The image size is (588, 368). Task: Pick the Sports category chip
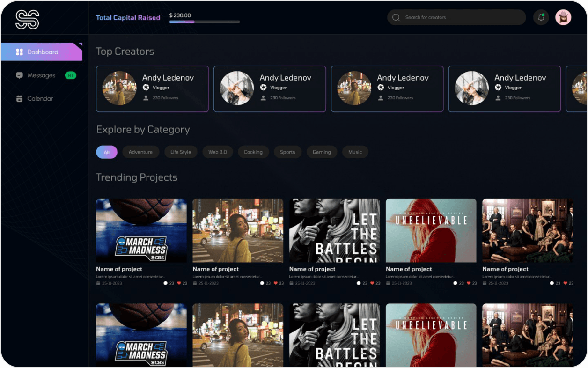(x=287, y=152)
